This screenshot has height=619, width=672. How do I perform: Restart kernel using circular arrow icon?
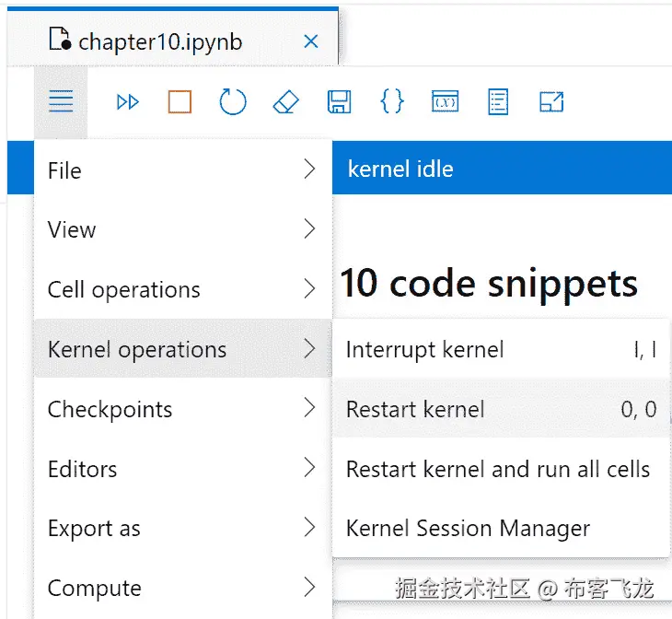tap(233, 101)
